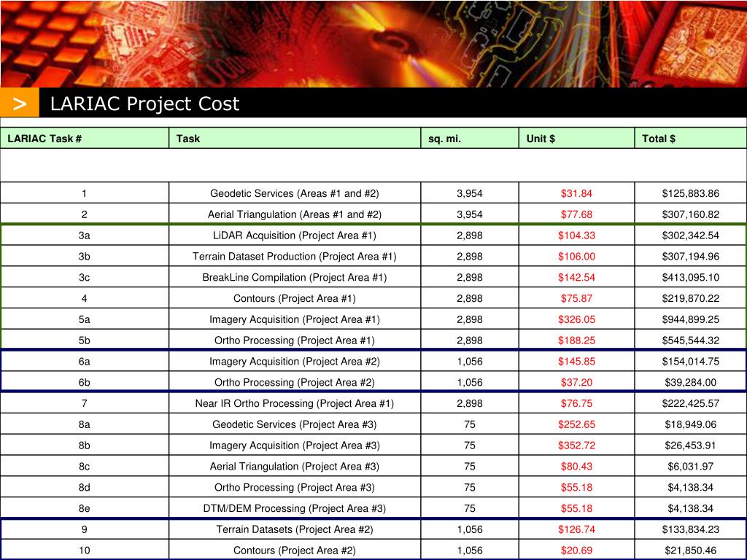Image resolution: width=747 pixels, height=560 pixels.
Task: Select Ortho Processing (Project Area #2) cell
Action: pos(295,382)
